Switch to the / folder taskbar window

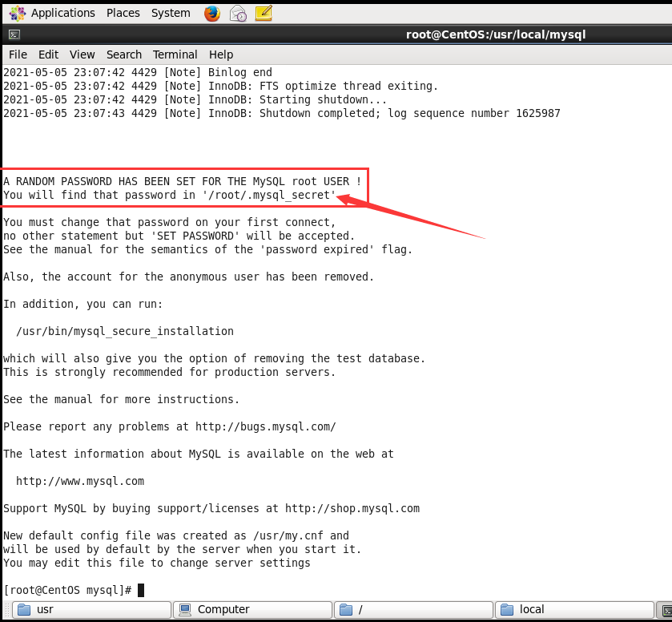point(413,609)
